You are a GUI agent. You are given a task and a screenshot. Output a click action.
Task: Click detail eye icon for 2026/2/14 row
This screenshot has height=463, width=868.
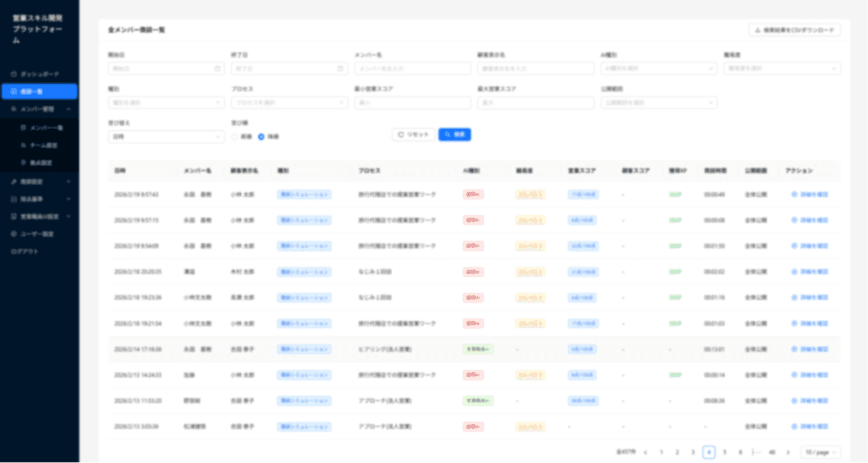click(794, 349)
